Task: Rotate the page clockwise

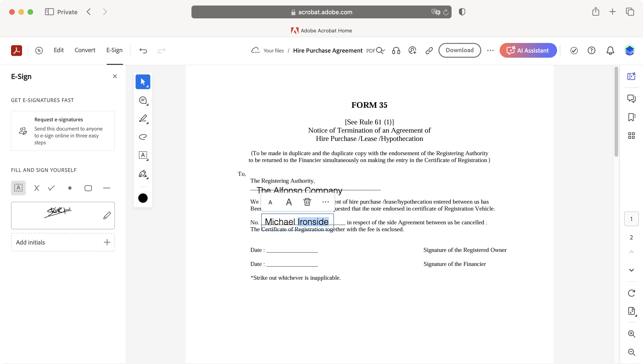Action: click(x=631, y=293)
